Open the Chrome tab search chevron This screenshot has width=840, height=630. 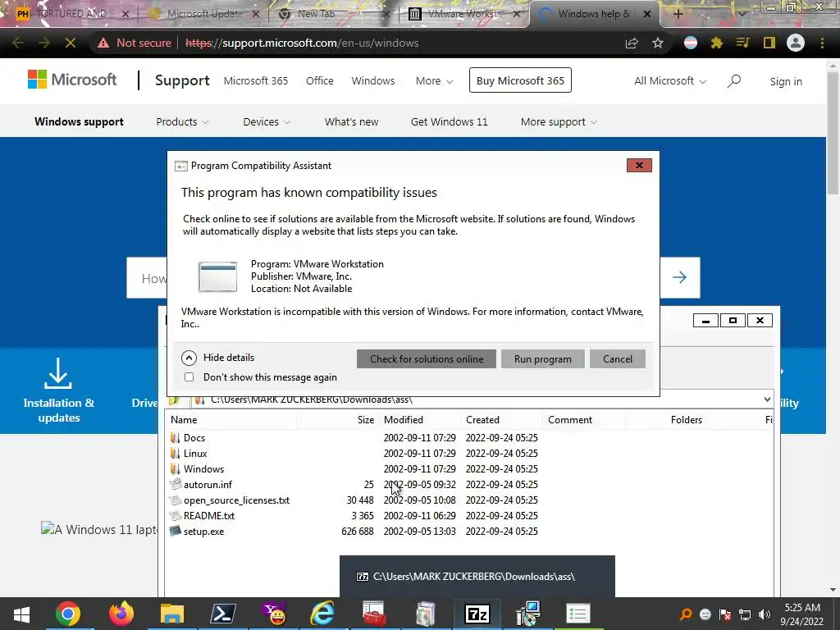[742, 13]
